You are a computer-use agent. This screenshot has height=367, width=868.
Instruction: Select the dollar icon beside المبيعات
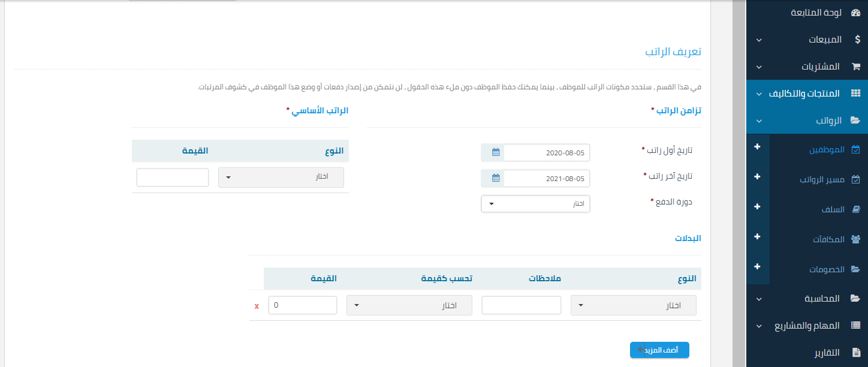857,40
